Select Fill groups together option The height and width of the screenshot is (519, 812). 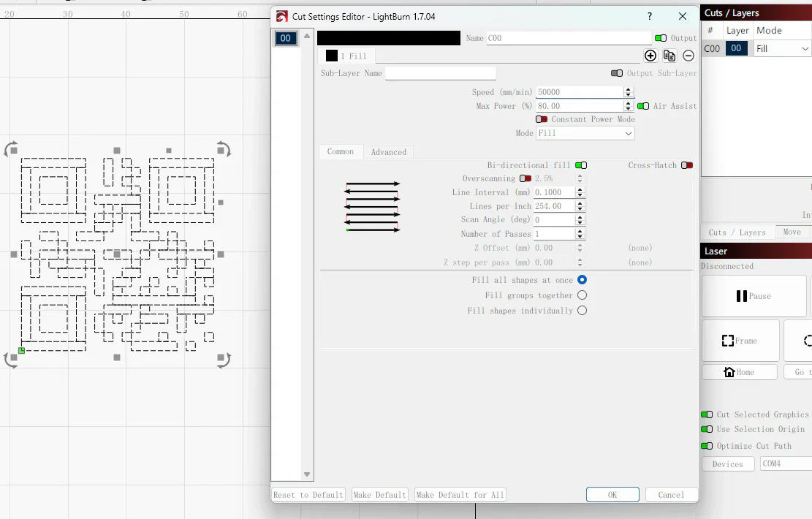pos(582,295)
